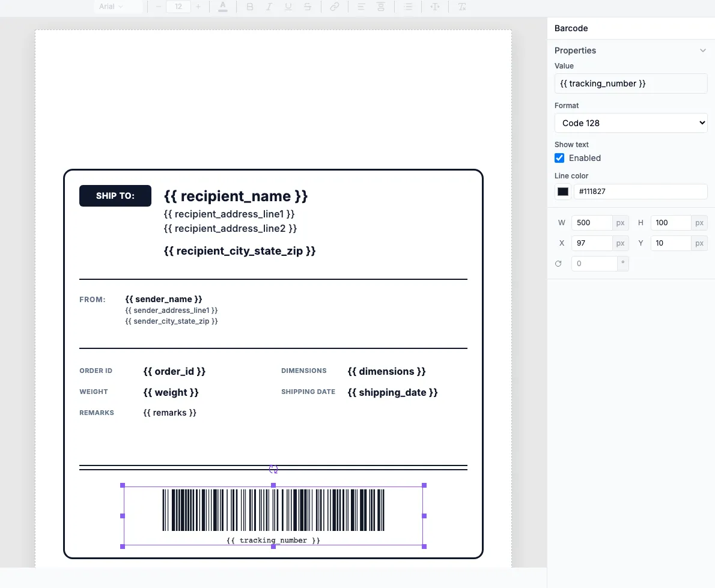This screenshot has width=715, height=588.
Task: Clear text formatting with the Tx icon
Action: [461, 7]
